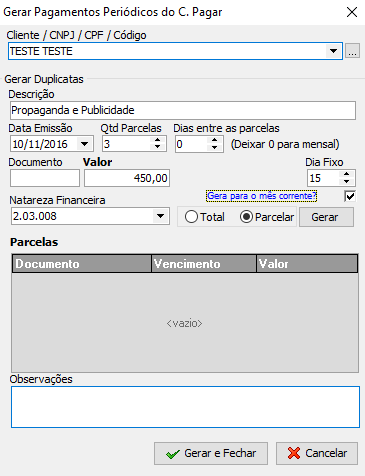
Task: Toggle the Gera para o mês corrente checkbox
Action: pos(350,196)
